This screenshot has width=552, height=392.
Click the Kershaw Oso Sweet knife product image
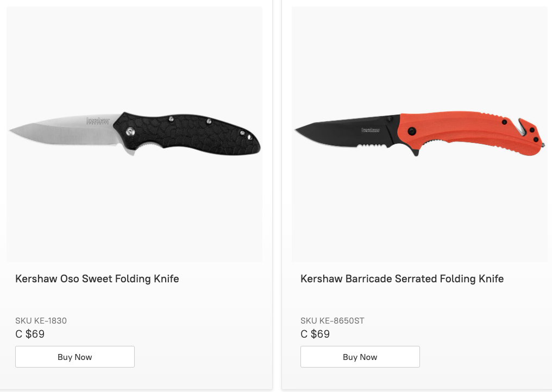(x=134, y=134)
